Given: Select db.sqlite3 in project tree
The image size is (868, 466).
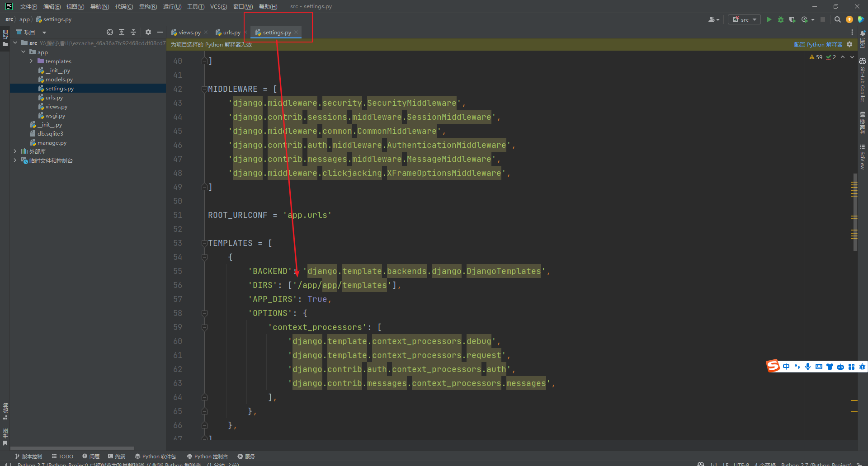Looking at the screenshot, I should 50,133.
